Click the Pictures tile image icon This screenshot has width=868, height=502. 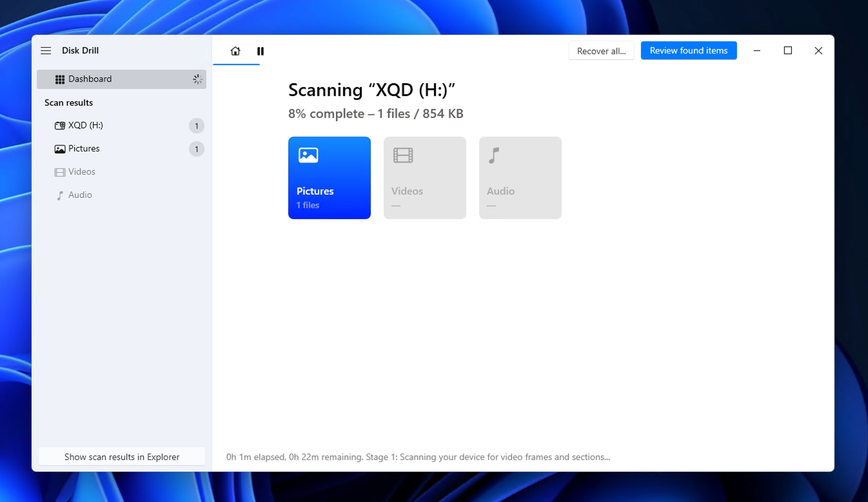coord(308,155)
